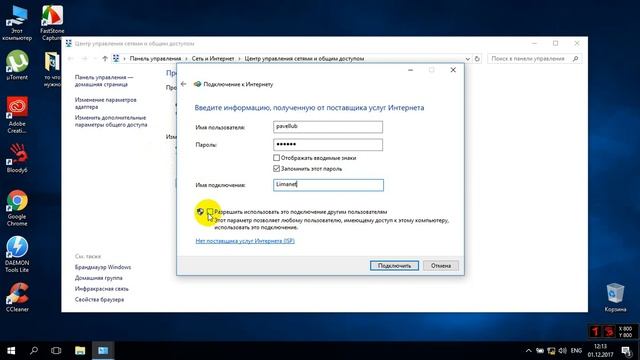Open Изменить дополнительные параметры общего доступа

[x=111, y=121]
